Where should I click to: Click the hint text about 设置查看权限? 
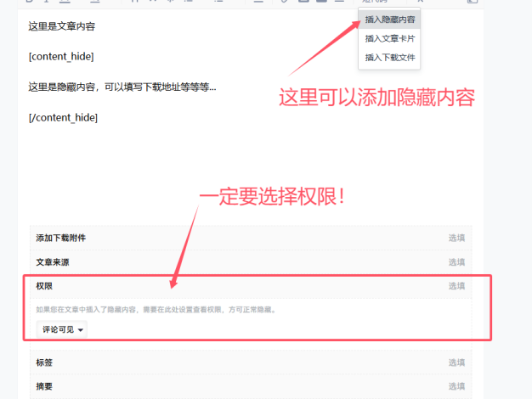pyautogui.click(x=156, y=310)
